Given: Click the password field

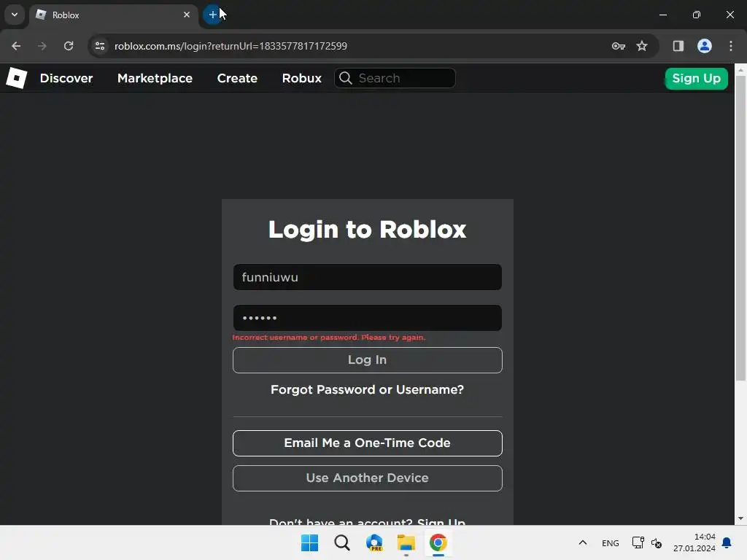Looking at the screenshot, I should tap(368, 318).
